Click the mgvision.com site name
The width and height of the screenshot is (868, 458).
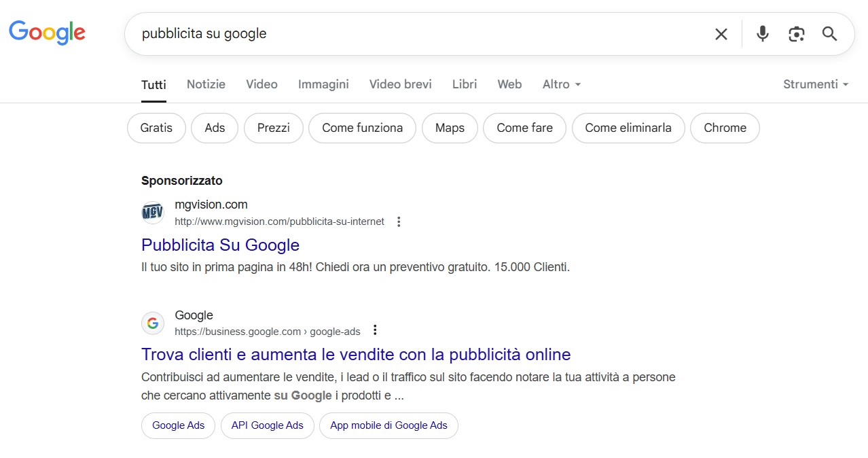point(211,205)
